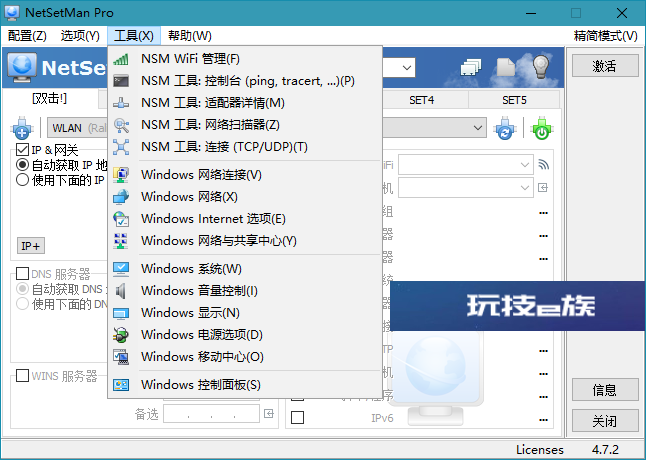Click the small arrow icon beside 备选 field
The image size is (646, 460).
click(x=269, y=413)
